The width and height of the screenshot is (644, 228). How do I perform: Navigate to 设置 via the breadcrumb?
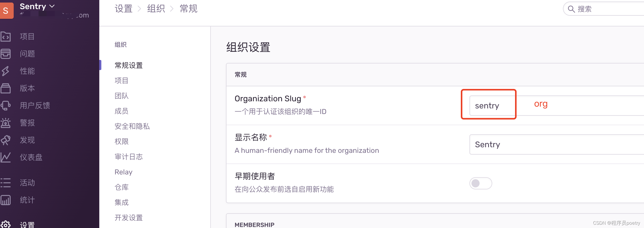point(123,9)
